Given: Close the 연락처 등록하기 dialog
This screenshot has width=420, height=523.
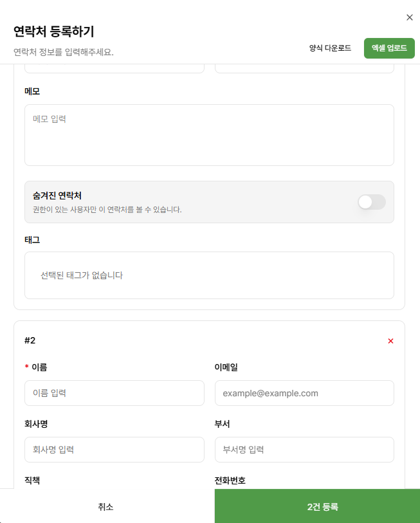Looking at the screenshot, I should 409,17.
